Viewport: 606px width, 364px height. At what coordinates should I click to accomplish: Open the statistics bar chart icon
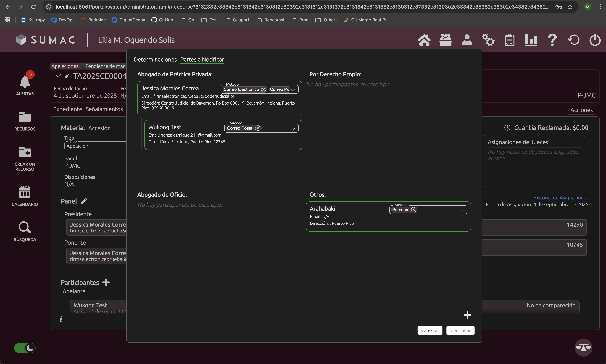pos(531,40)
